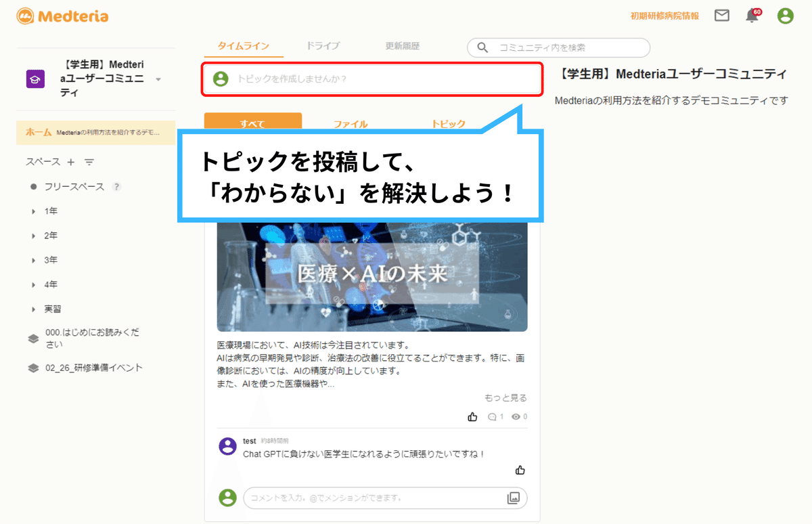
Task: Switch to the 更新履歴 tab
Action: 403,46
